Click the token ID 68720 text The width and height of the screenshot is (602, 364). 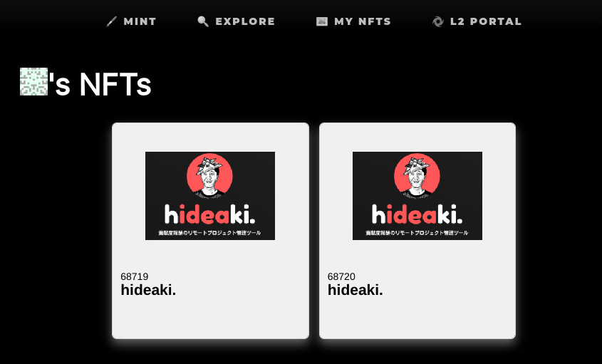point(341,276)
